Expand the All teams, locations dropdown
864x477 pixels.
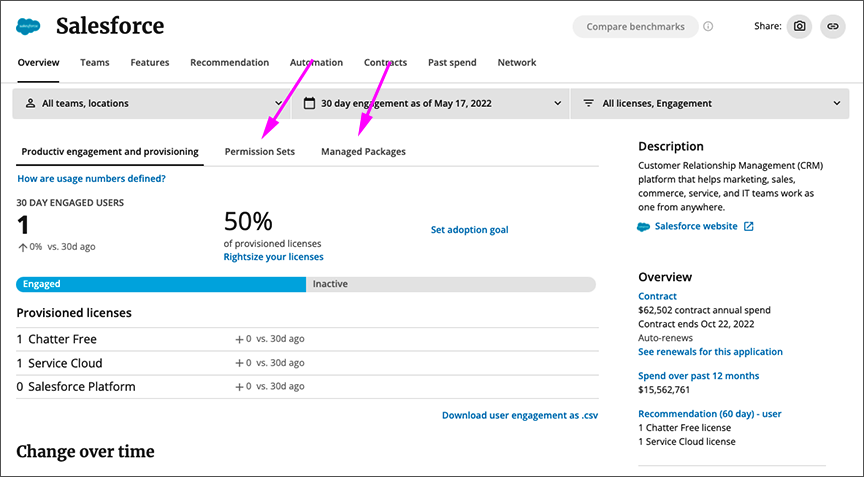pyautogui.click(x=152, y=103)
